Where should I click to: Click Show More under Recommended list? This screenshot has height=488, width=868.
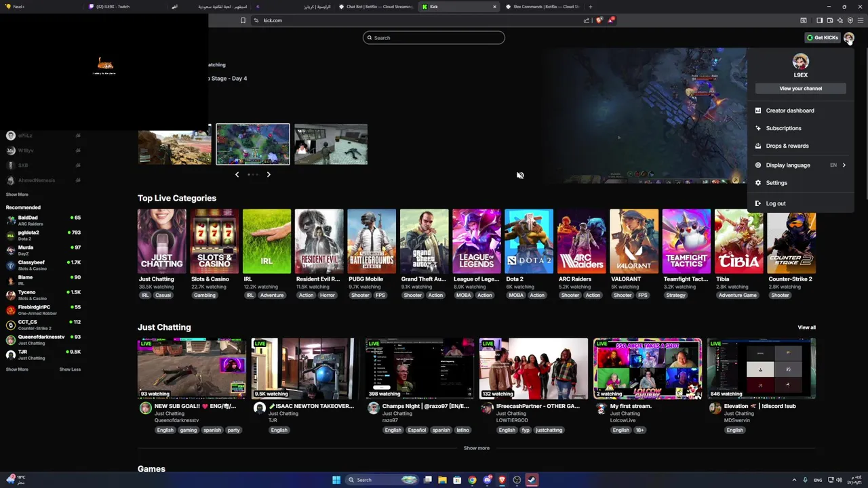pos(17,369)
